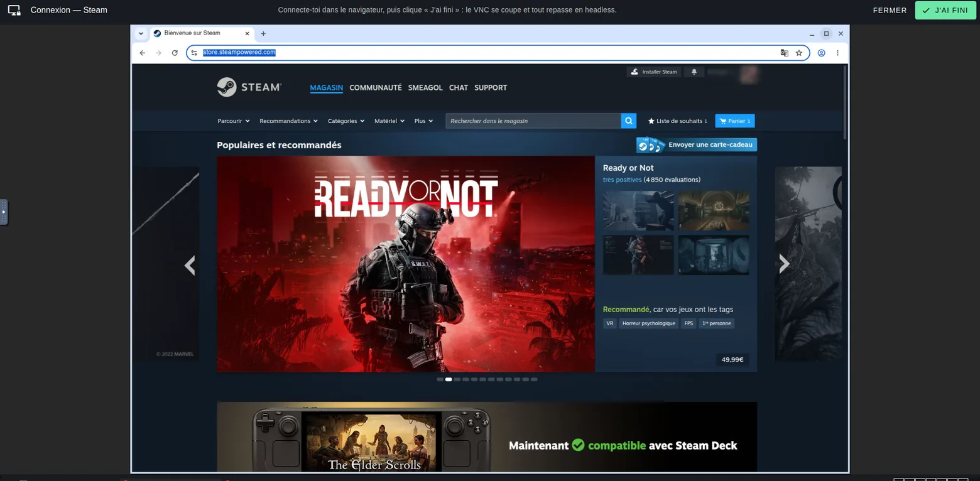Click the translate page icon
The height and width of the screenshot is (481, 980).
point(784,53)
